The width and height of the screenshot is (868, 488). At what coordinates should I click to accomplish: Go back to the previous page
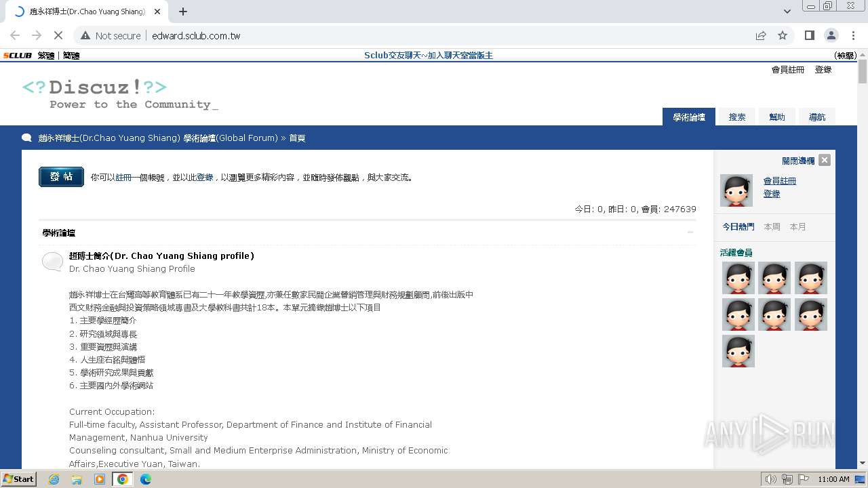click(15, 35)
